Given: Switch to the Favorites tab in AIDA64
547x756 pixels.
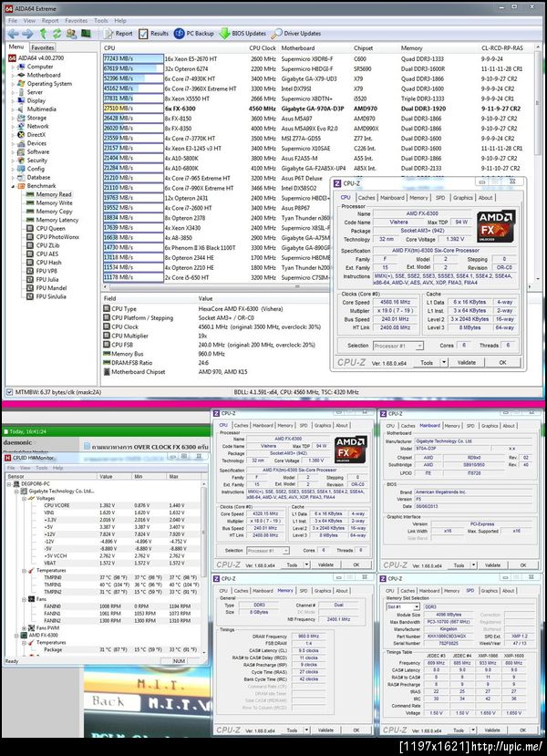Looking at the screenshot, I should point(43,47).
